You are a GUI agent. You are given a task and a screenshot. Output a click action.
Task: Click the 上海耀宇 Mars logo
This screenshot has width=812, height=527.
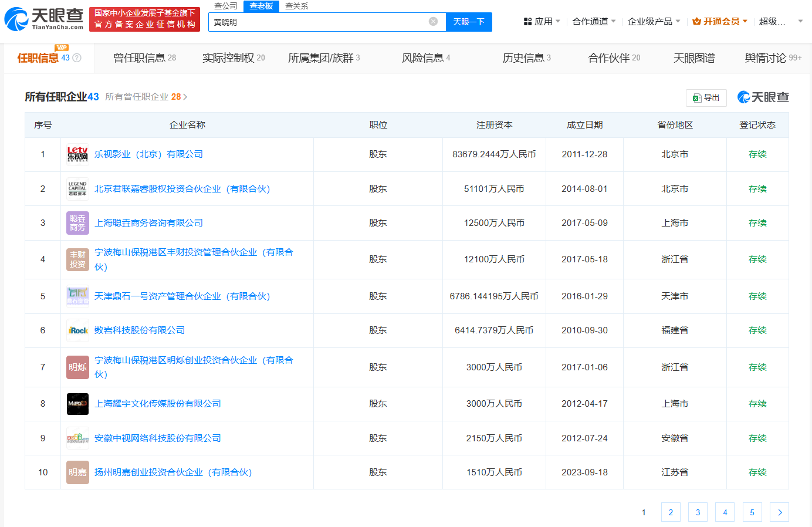click(x=77, y=404)
